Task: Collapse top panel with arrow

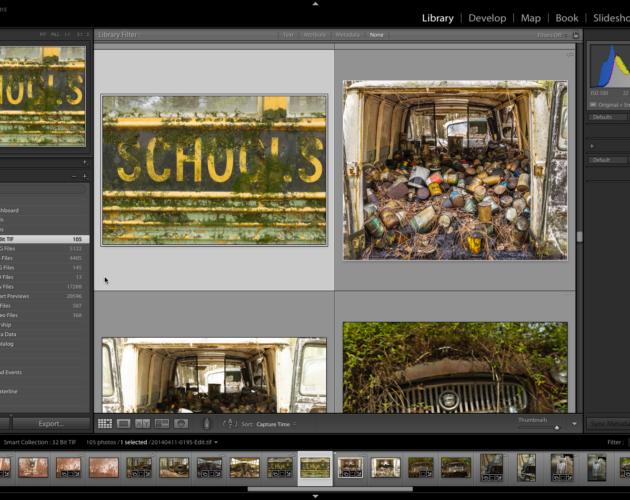Action: 315,4
